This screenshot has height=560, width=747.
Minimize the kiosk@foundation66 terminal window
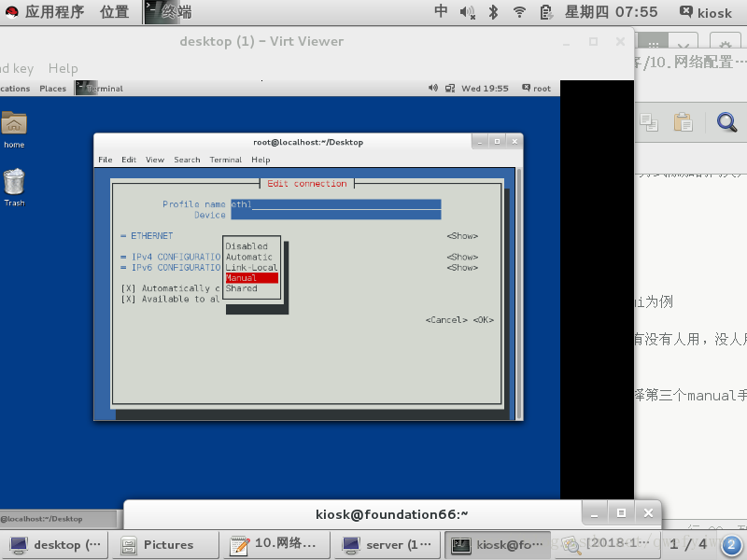point(594,513)
